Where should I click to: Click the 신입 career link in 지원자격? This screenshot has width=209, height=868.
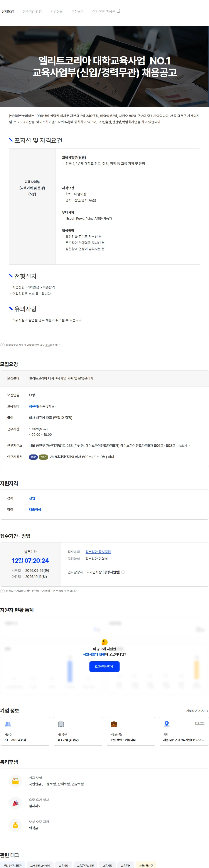(32, 498)
